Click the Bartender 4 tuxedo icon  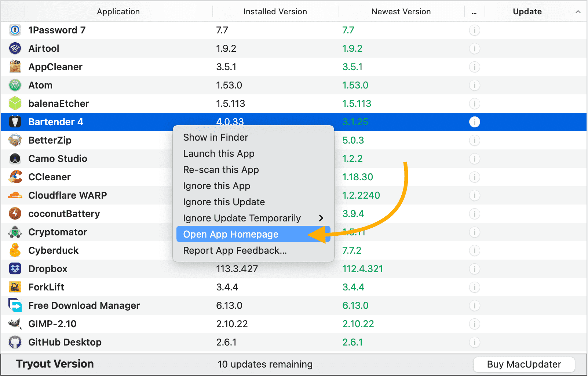click(15, 122)
